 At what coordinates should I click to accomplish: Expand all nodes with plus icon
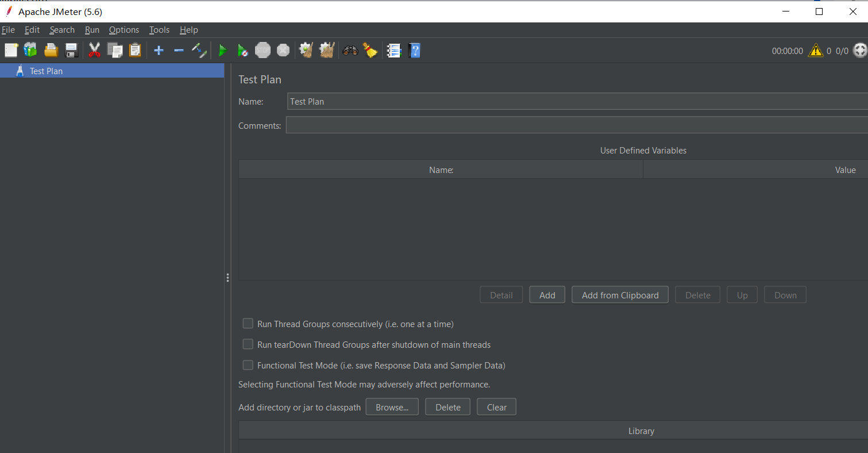tap(159, 51)
